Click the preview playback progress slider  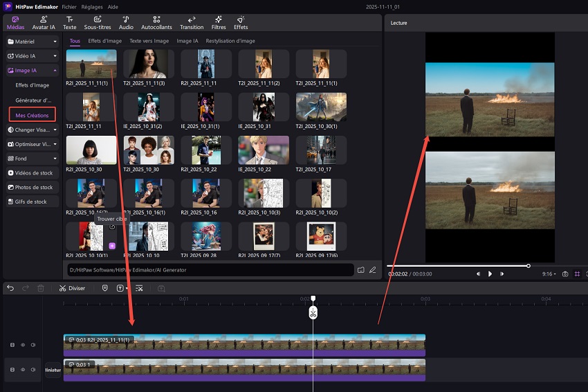(x=457, y=266)
